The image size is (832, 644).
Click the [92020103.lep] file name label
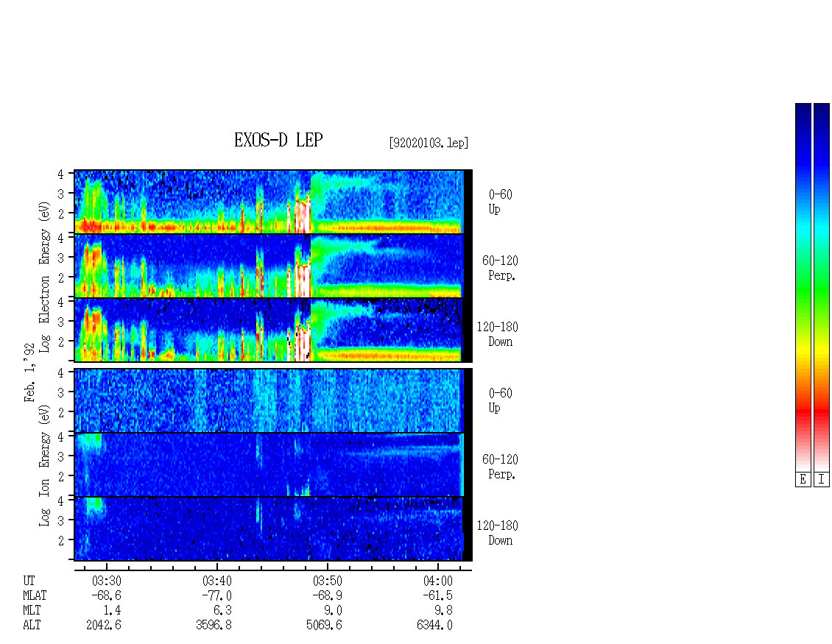429,143
